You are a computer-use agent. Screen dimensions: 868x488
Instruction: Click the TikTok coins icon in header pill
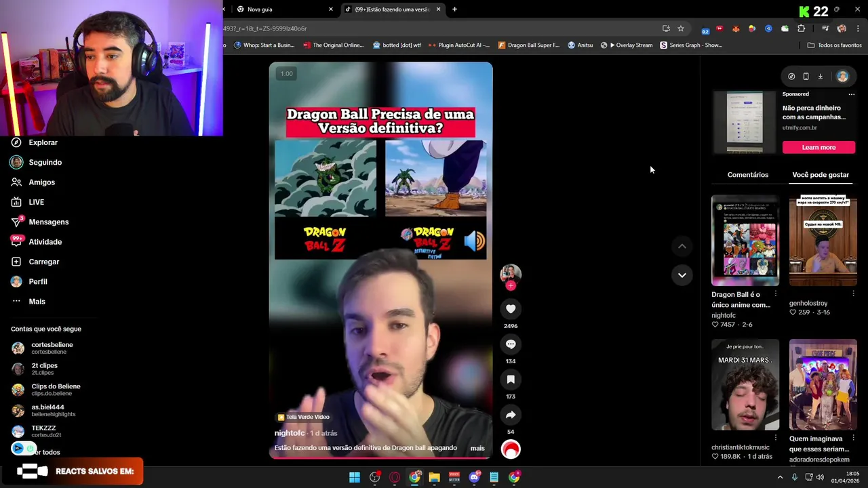791,77
